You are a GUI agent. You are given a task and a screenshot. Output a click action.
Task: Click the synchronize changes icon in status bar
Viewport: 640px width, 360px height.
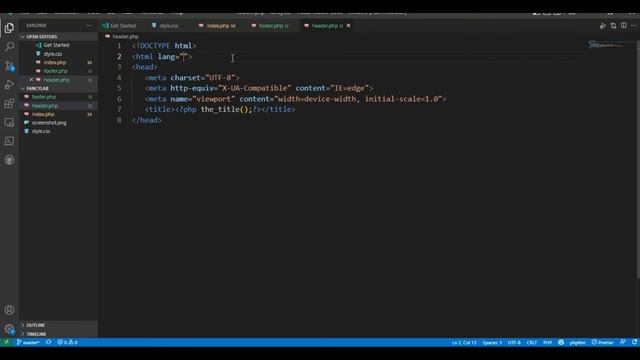[49, 342]
